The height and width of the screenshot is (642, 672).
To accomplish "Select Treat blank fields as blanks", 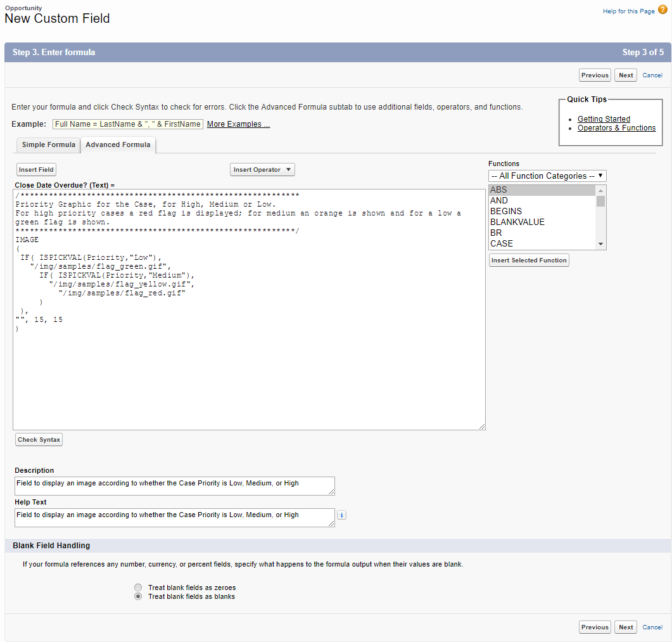I will point(138,596).
